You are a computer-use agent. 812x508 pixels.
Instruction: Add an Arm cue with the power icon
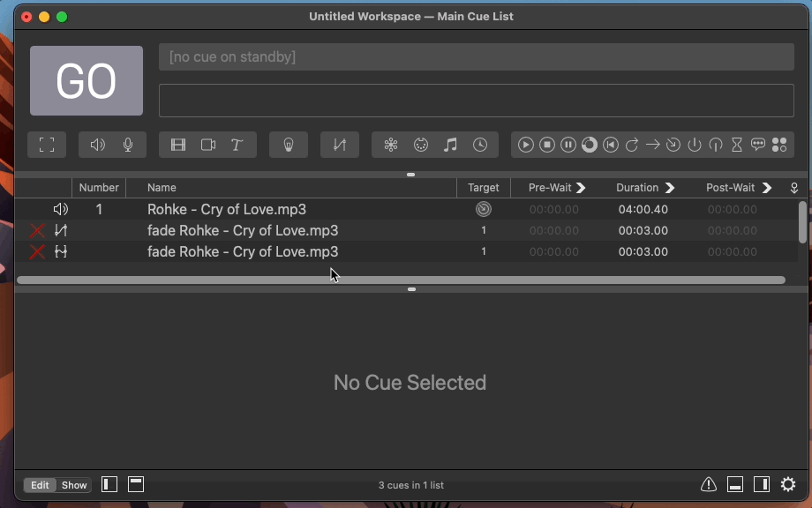tap(695, 145)
